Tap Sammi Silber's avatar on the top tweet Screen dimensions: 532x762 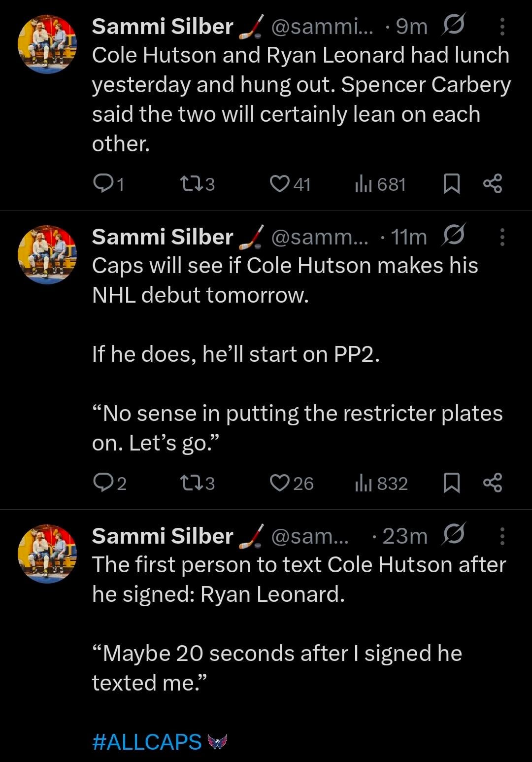tap(47, 44)
